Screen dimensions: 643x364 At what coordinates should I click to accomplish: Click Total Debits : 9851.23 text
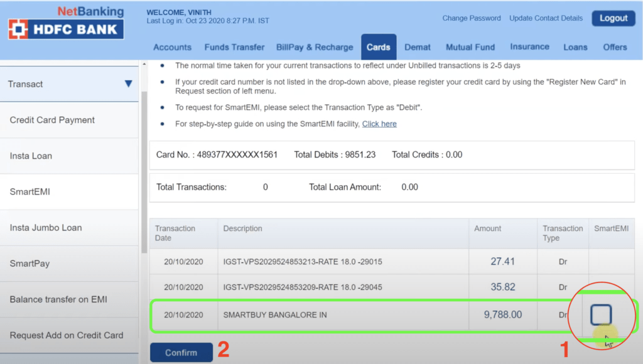pyautogui.click(x=335, y=154)
